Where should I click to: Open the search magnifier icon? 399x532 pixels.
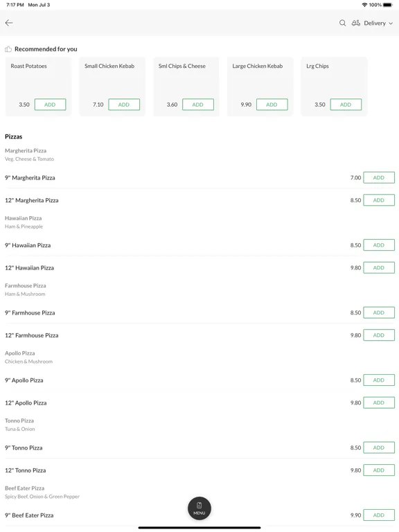click(342, 23)
